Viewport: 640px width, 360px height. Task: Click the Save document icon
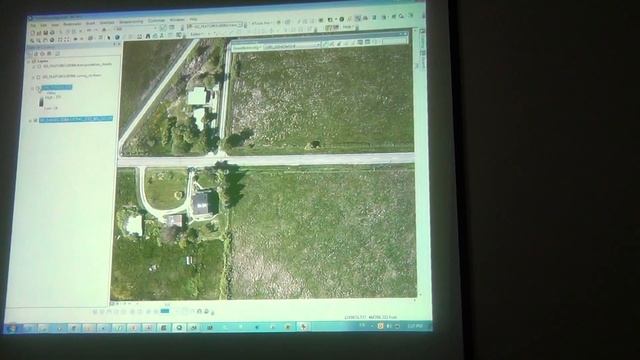(45, 33)
